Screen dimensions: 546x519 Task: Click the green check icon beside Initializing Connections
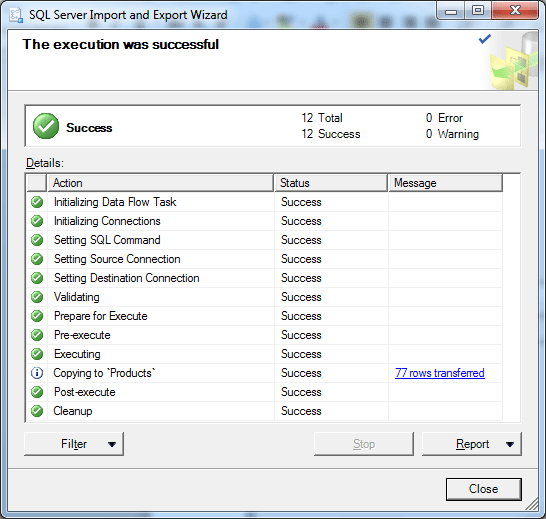point(37,221)
